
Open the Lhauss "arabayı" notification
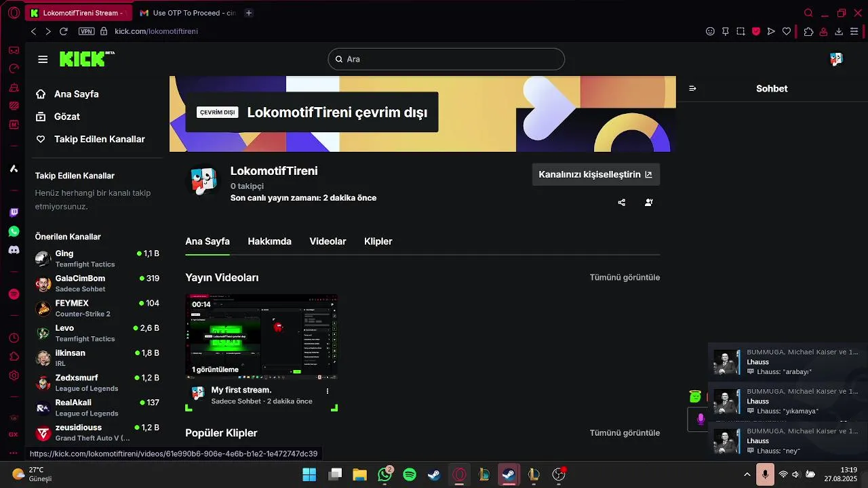787,362
